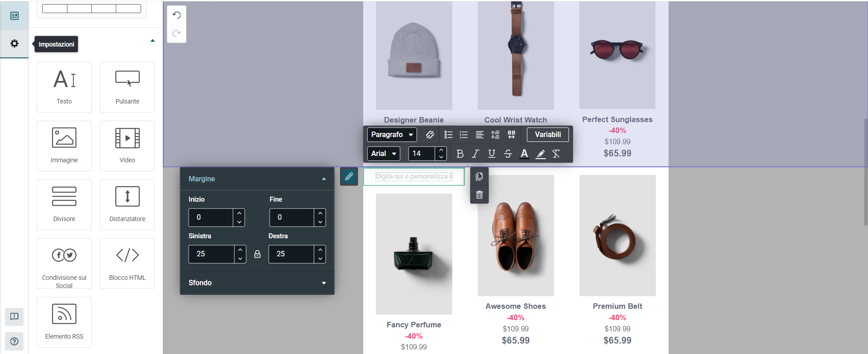Open the text color picker
Screen dimensions: 868x354
pyautogui.click(x=524, y=154)
